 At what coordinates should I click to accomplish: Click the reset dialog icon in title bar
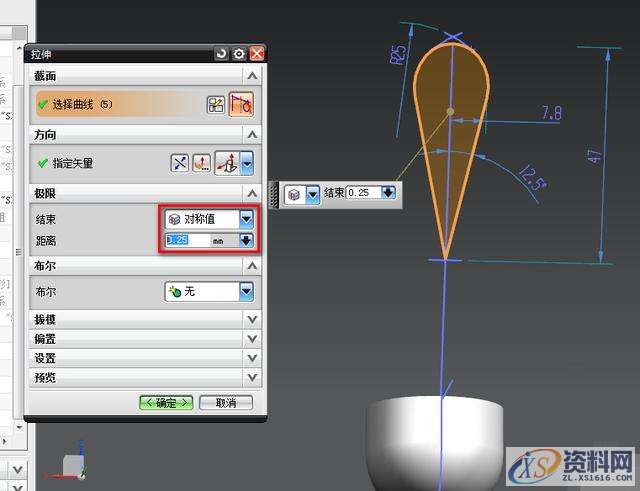coord(221,54)
